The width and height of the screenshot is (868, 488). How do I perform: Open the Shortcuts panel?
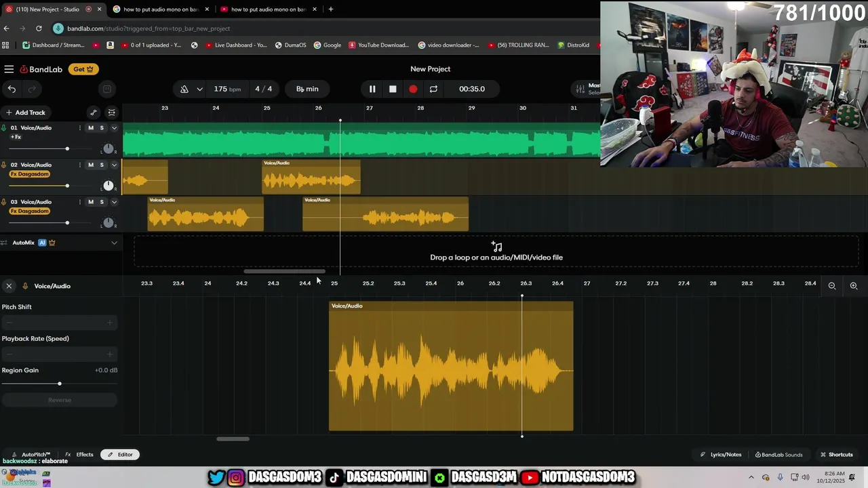[837, 455]
